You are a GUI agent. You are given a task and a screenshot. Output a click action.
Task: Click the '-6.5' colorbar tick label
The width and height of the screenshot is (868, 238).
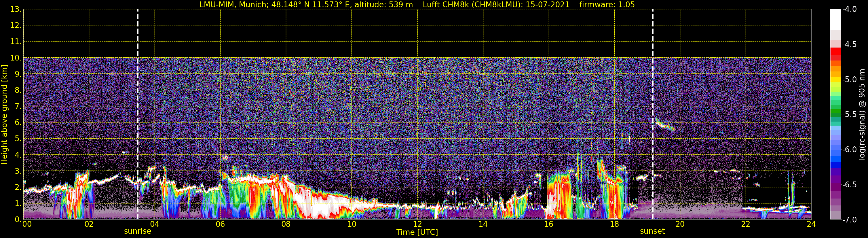[849, 185]
